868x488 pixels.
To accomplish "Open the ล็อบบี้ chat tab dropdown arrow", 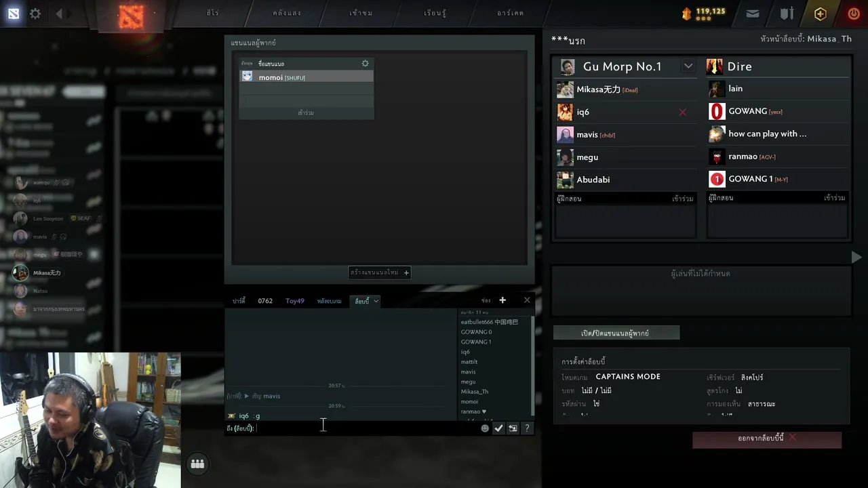I will [x=376, y=301].
